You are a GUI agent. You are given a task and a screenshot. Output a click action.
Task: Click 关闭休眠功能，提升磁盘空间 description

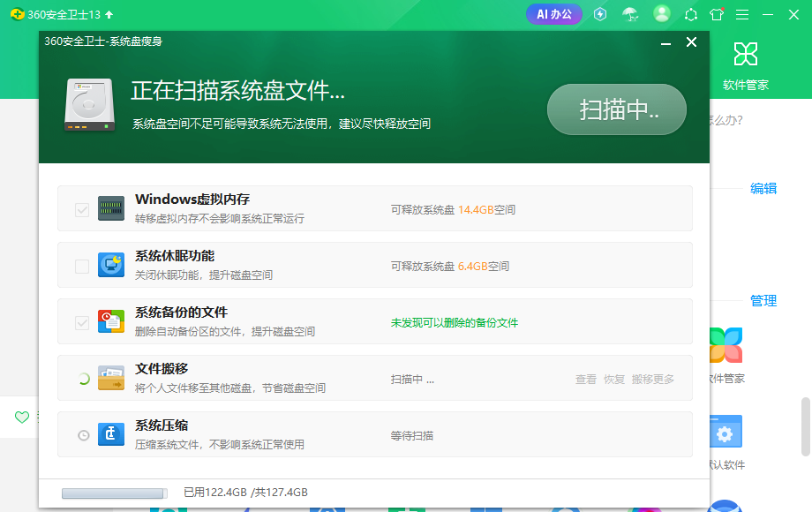tap(204, 275)
